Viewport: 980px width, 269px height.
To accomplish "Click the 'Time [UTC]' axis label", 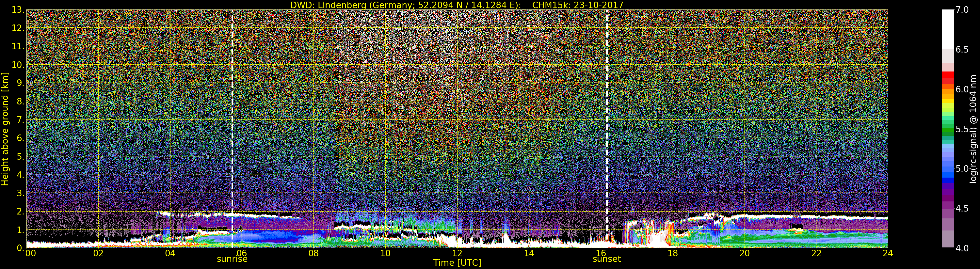I will 457,263.
